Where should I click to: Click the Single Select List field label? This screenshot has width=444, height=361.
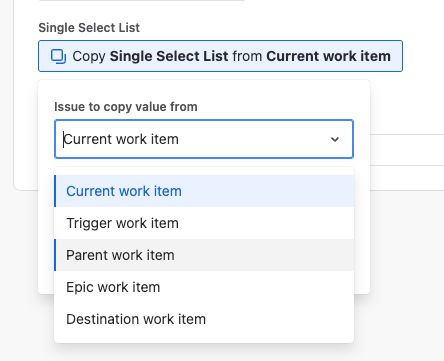(x=89, y=28)
